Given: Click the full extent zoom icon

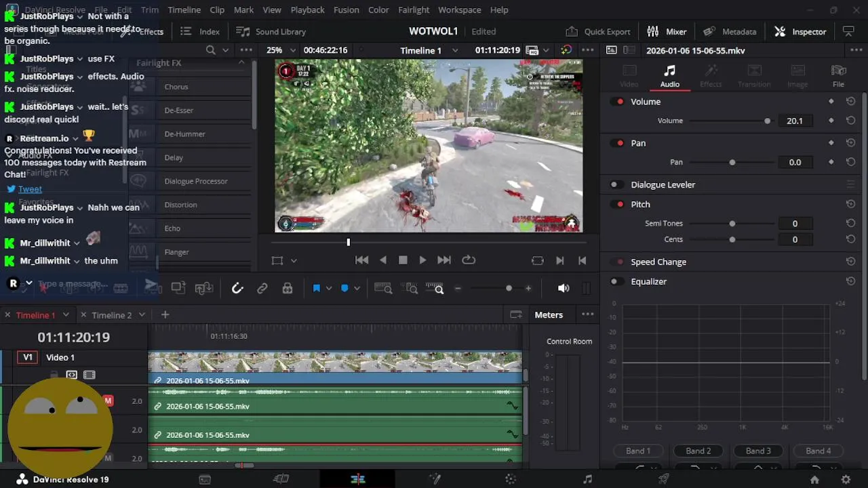Looking at the screenshot, I should (383, 288).
